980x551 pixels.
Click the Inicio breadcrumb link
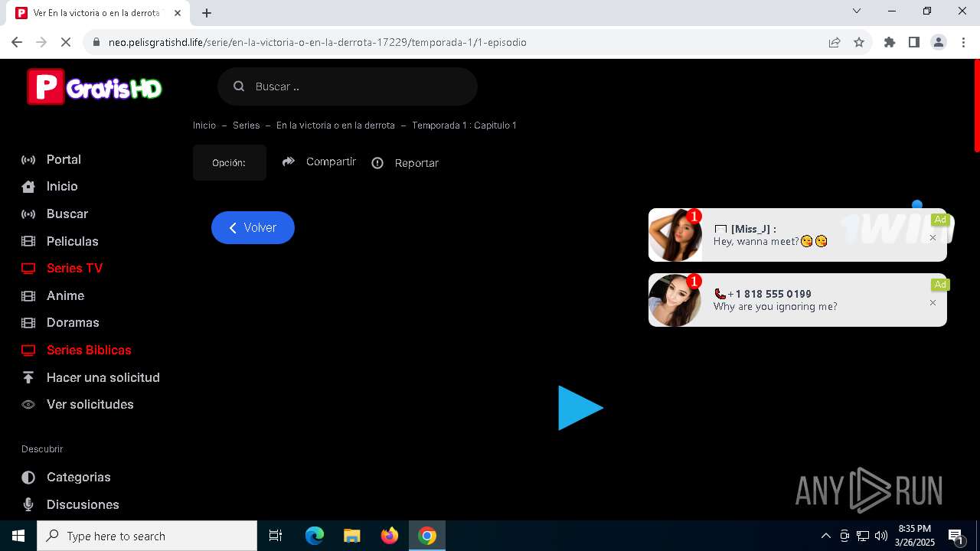[204, 126]
